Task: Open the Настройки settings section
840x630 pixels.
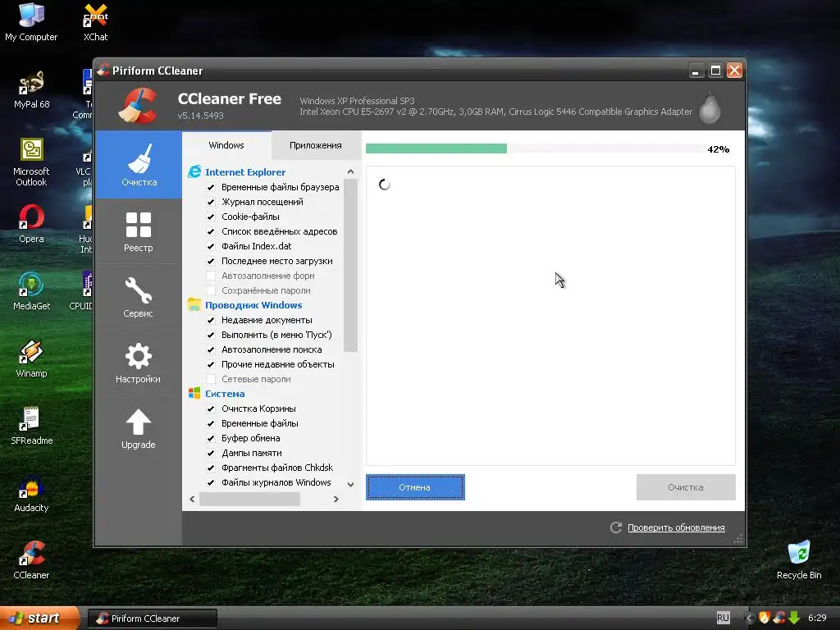Action: tap(139, 363)
